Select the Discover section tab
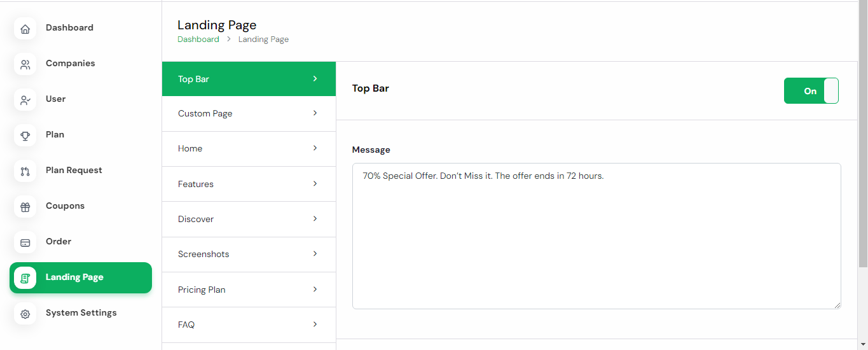This screenshot has height=350, width=868. 196,219
